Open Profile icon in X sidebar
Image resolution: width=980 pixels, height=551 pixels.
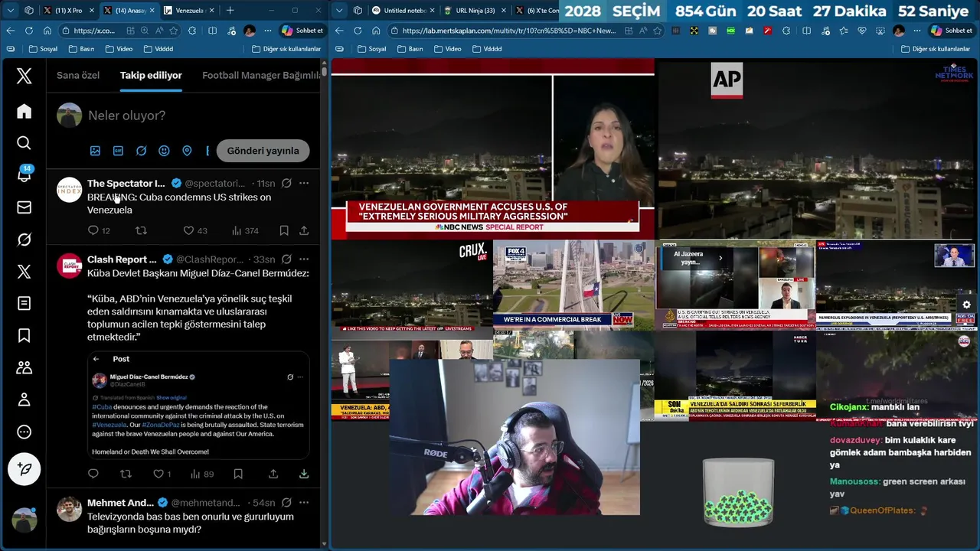24,399
